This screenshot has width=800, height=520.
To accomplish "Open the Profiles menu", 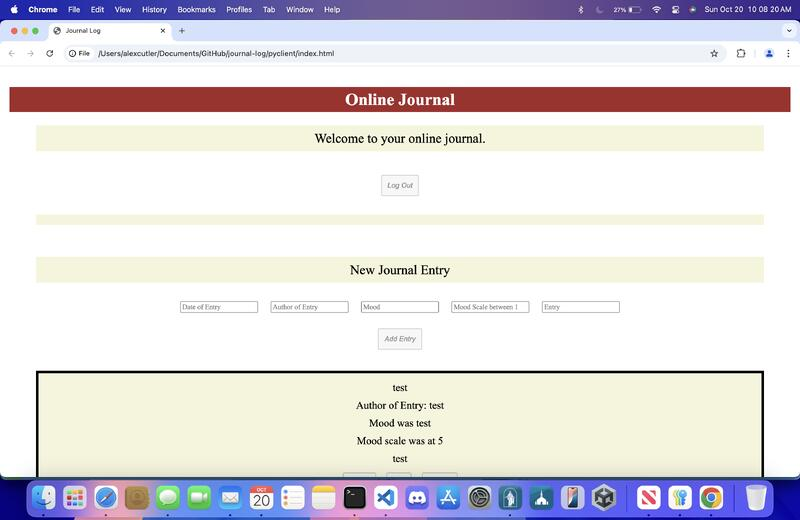I will click(x=239, y=9).
